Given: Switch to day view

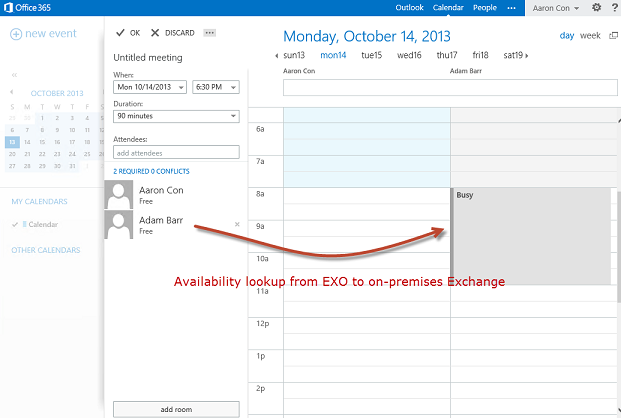Looking at the screenshot, I should [x=567, y=36].
